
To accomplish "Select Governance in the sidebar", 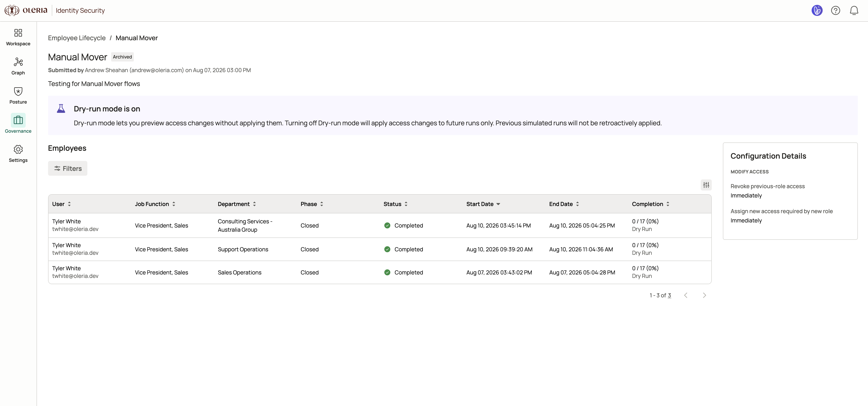I will point(18,124).
